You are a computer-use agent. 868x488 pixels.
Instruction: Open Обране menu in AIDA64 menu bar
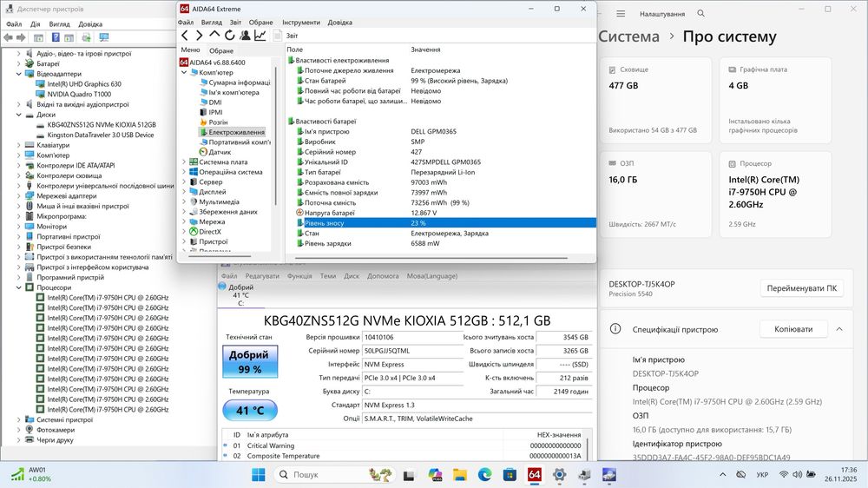pos(260,23)
